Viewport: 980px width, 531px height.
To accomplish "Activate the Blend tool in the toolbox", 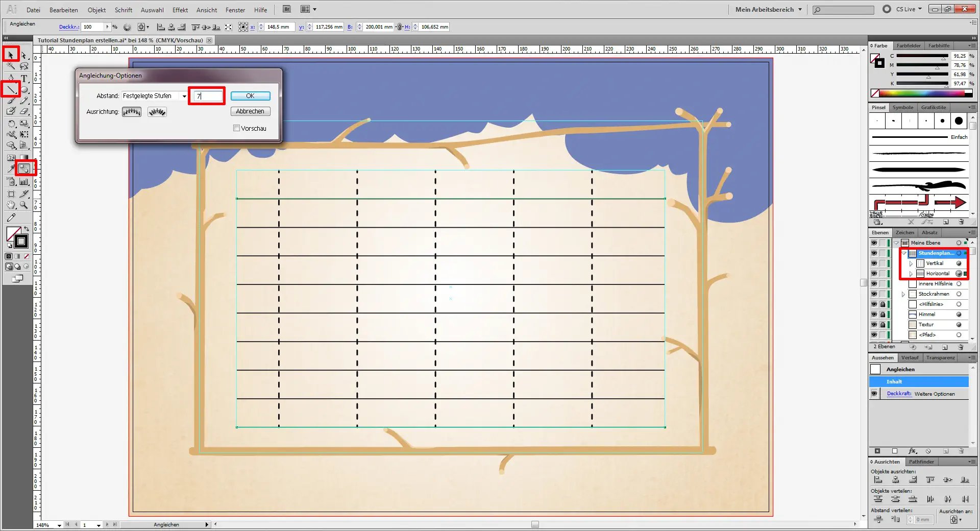I will coord(24,168).
